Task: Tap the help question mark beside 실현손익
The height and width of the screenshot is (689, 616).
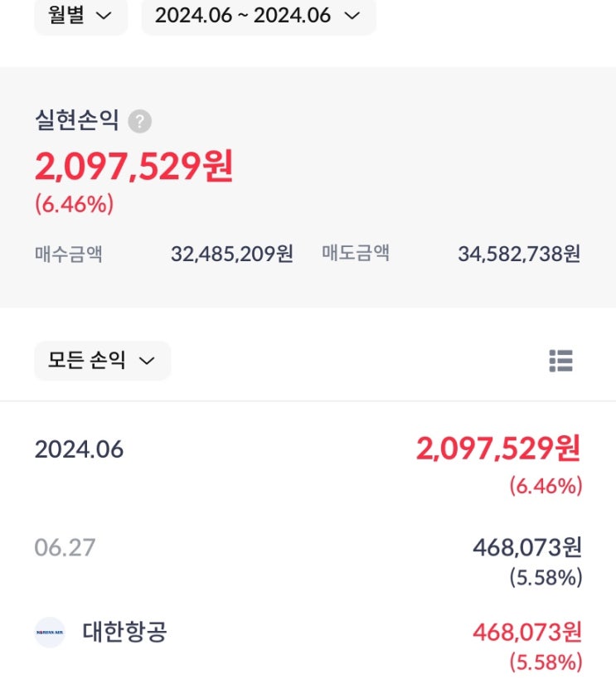Action: click(x=140, y=121)
